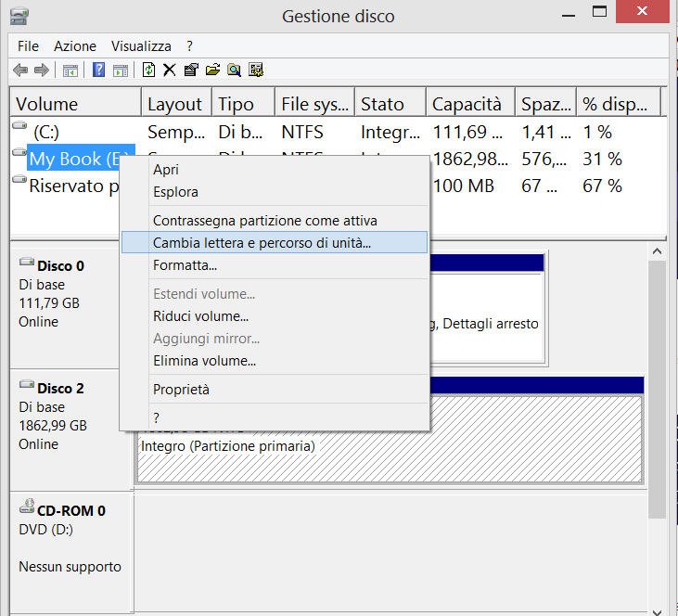Toggle the show/hide action pane icon
678x616 pixels.
pyautogui.click(x=121, y=71)
